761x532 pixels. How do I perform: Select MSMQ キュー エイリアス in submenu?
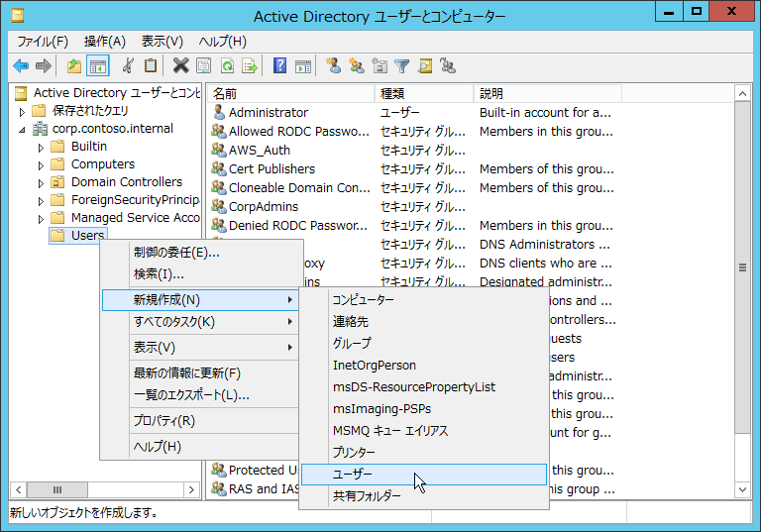click(424, 431)
